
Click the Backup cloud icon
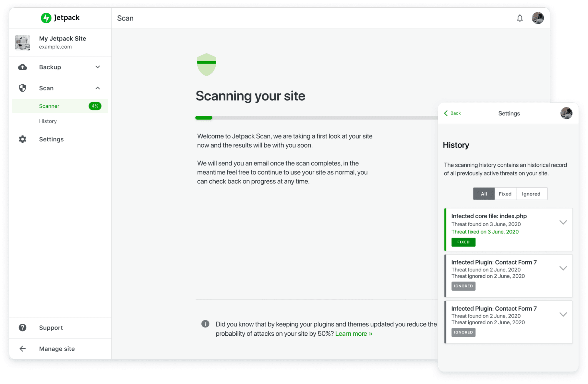coord(23,67)
